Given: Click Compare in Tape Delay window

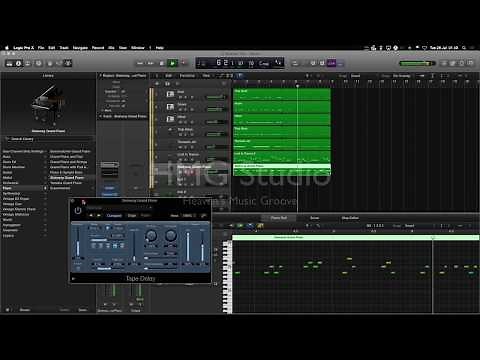Looking at the screenshot, I should (114, 215).
